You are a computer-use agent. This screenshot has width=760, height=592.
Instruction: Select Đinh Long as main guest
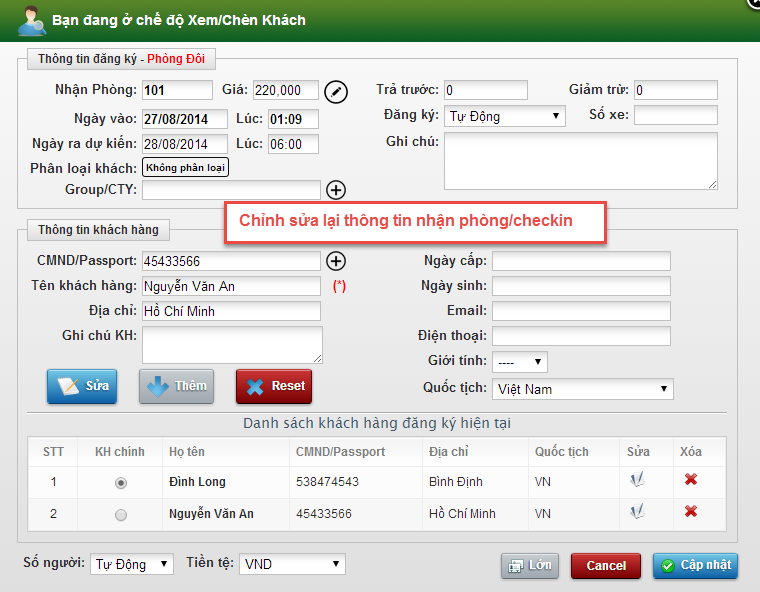[121, 483]
